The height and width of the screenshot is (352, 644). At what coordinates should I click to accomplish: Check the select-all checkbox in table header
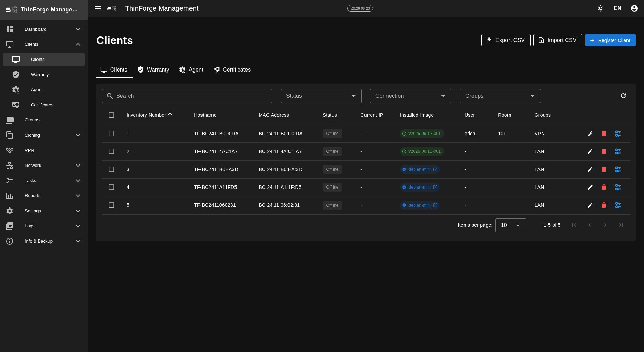[x=111, y=115]
